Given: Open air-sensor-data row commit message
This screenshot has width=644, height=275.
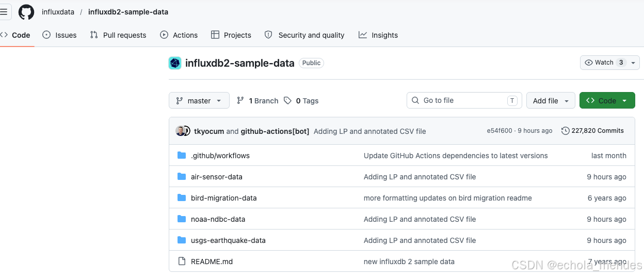Looking at the screenshot, I should (420, 177).
